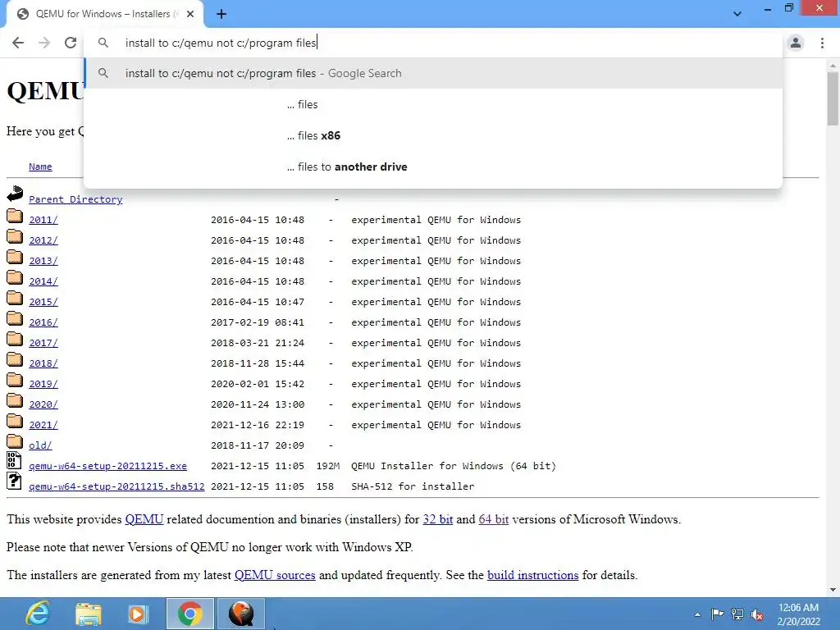
Task: Open the 2020/ folder link
Action: point(43,404)
